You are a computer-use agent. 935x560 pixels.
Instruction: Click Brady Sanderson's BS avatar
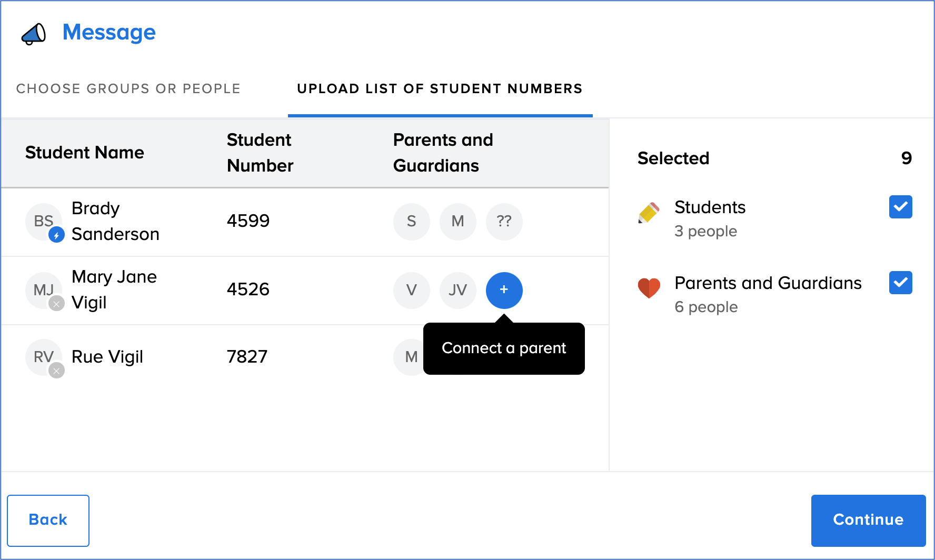coord(44,222)
